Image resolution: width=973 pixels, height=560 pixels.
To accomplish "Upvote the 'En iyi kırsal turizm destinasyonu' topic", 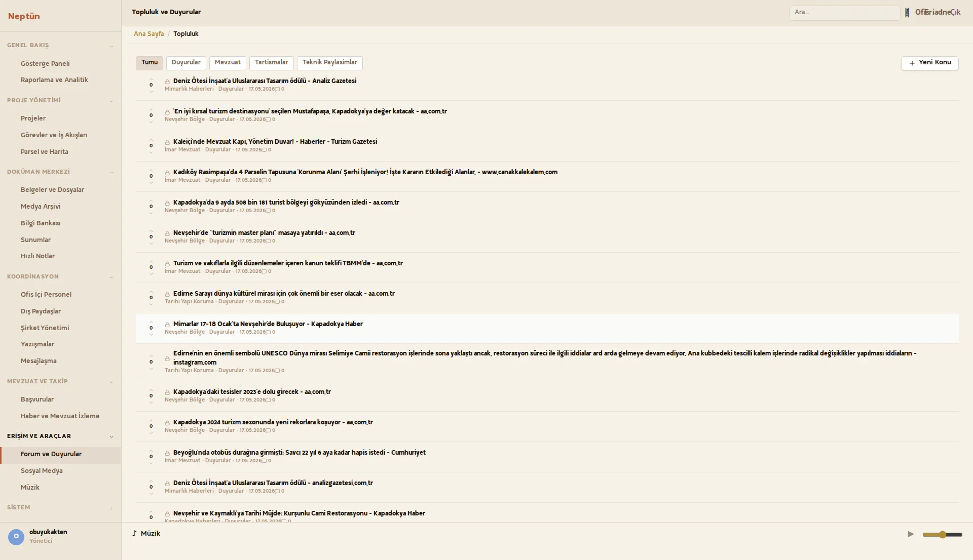I will [x=151, y=109].
